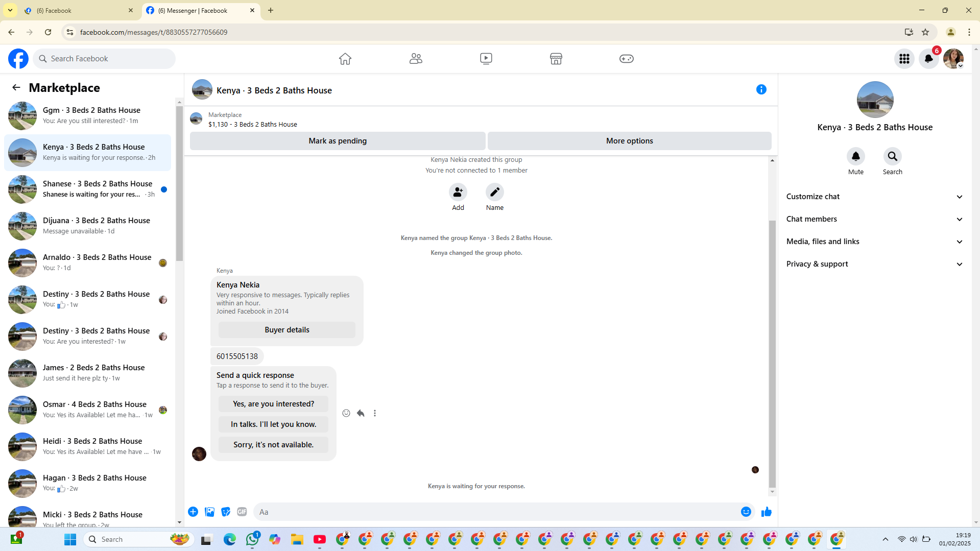
Task: Click the More options button
Action: [x=630, y=141]
